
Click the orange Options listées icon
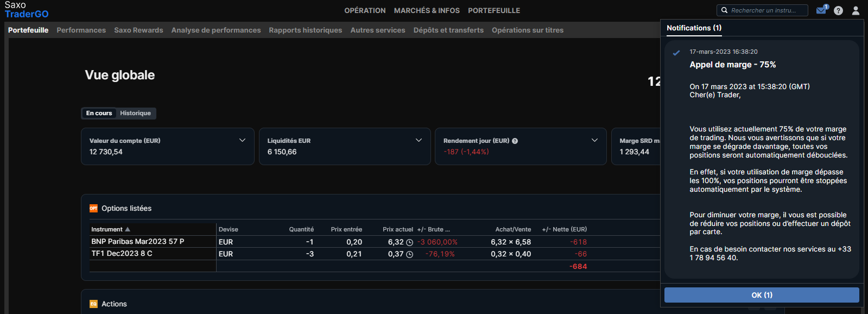tap(93, 208)
